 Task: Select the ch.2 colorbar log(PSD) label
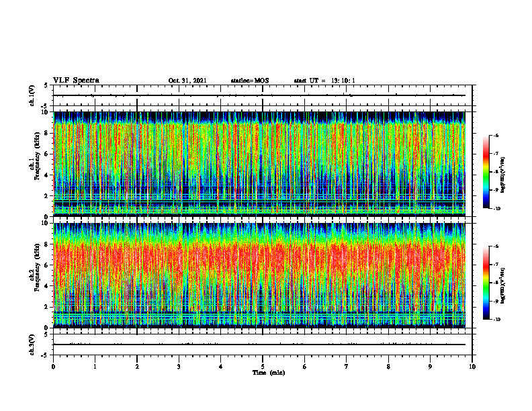pos(503,285)
